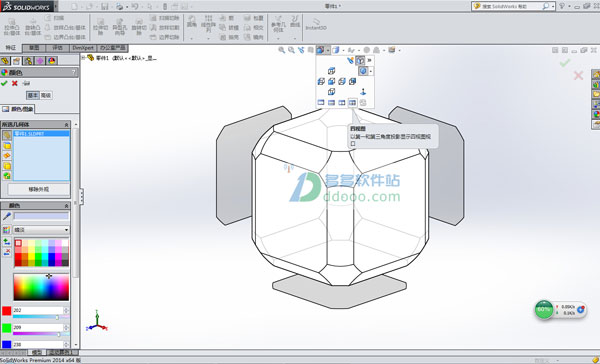Select Top view cube in orientation flyout
Image resolution: width=600 pixels, height=364 pixels.
tap(331, 71)
